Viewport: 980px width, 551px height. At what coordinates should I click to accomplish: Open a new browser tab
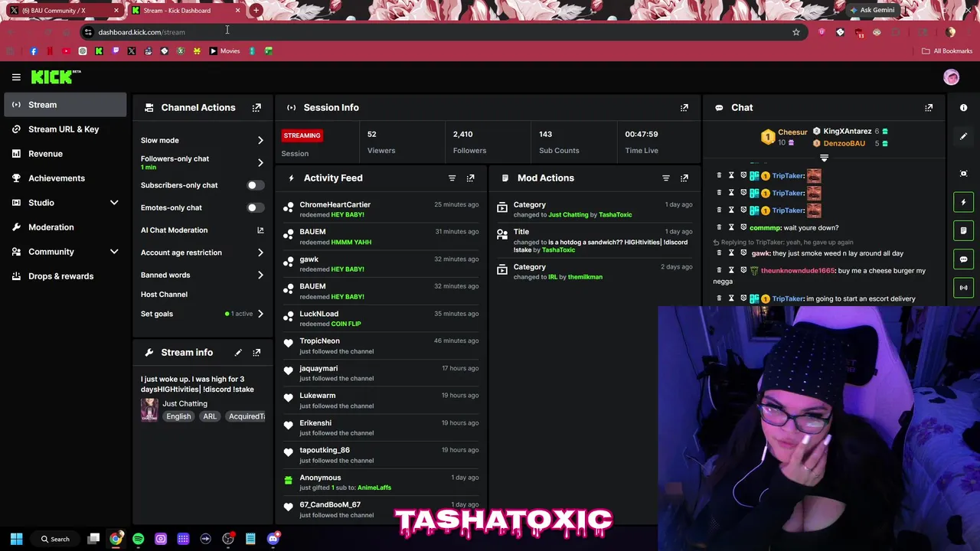point(256,11)
